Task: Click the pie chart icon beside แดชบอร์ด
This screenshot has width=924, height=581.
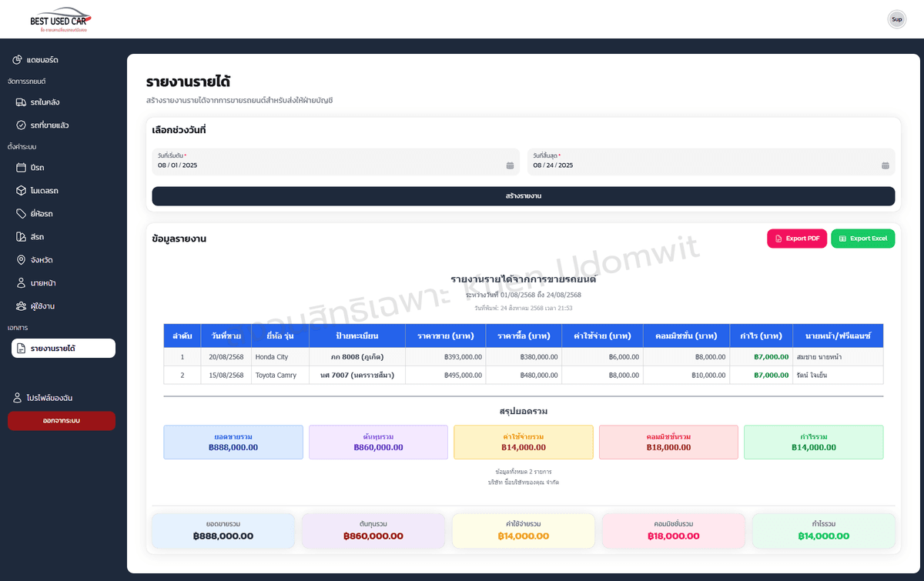Action: pyautogui.click(x=17, y=60)
